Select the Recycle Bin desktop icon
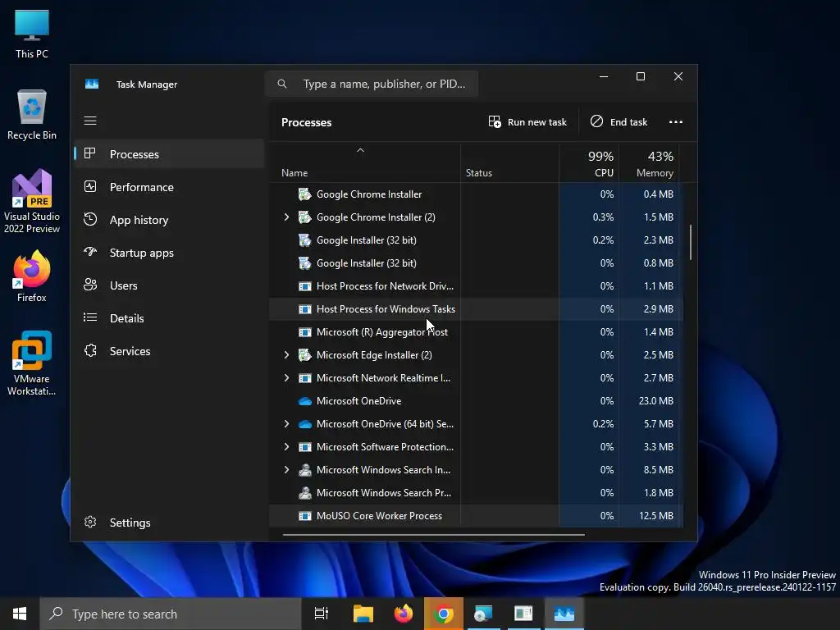The height and width of the screenshot is (630, 840). click(x=32, y=115)
